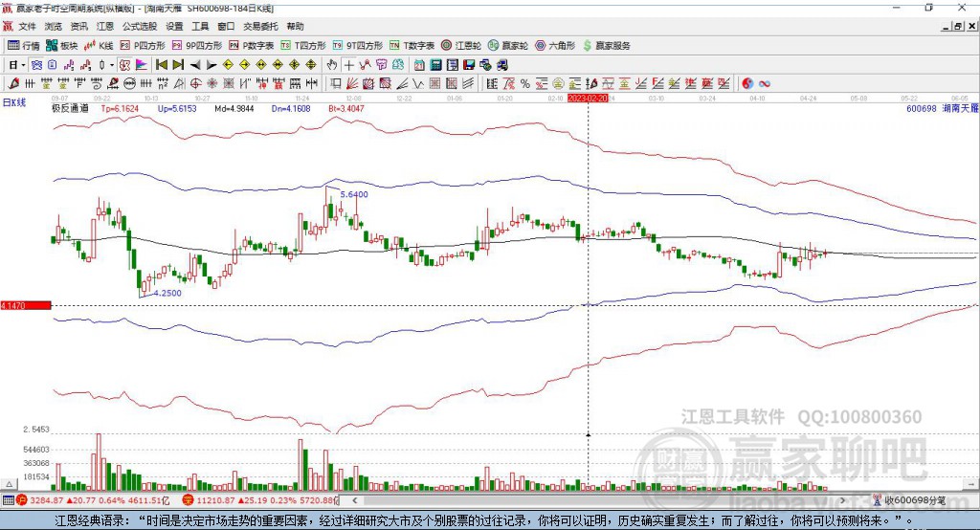Click the black right arrow icon
Image resolution: width=980 pixels, height=530 pixels.
point(212,65)
